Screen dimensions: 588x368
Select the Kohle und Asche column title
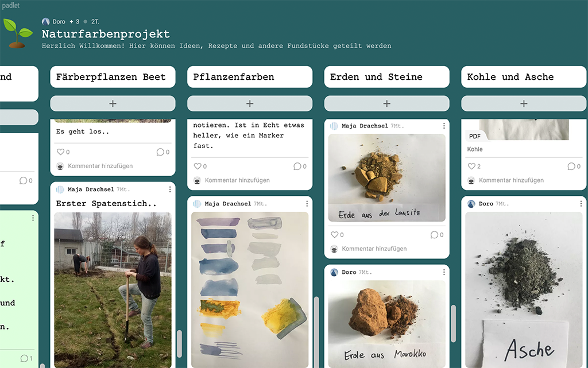510,77
